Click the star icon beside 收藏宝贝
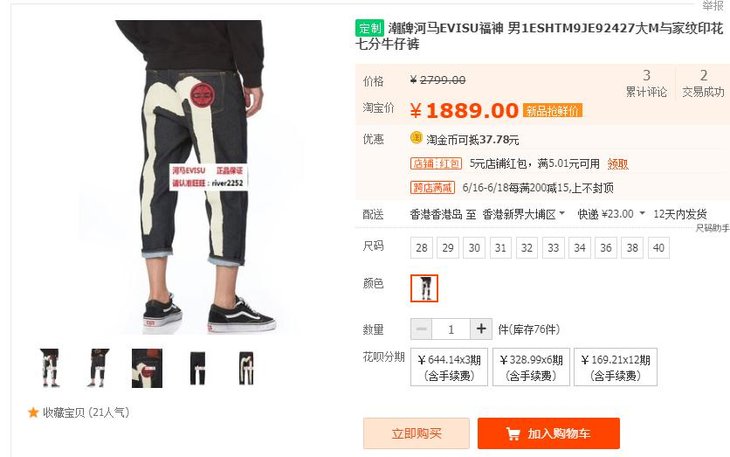Screen dimensions: 730x457 click(33, 413)
